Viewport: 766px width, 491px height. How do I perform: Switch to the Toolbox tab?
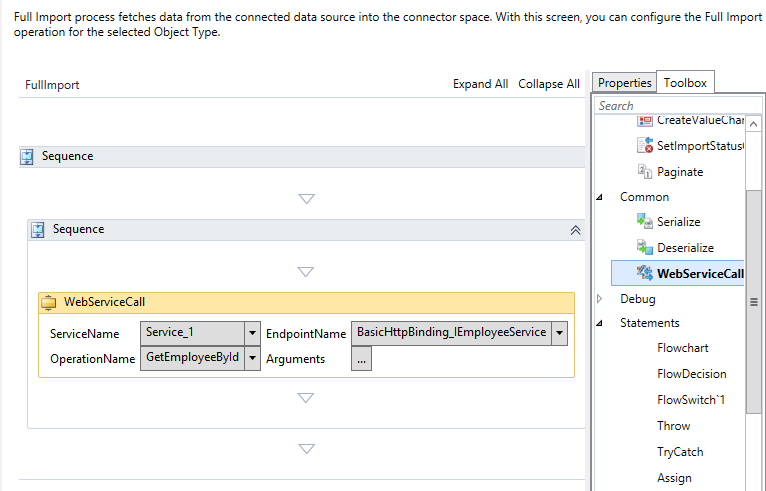coord(685,83)
